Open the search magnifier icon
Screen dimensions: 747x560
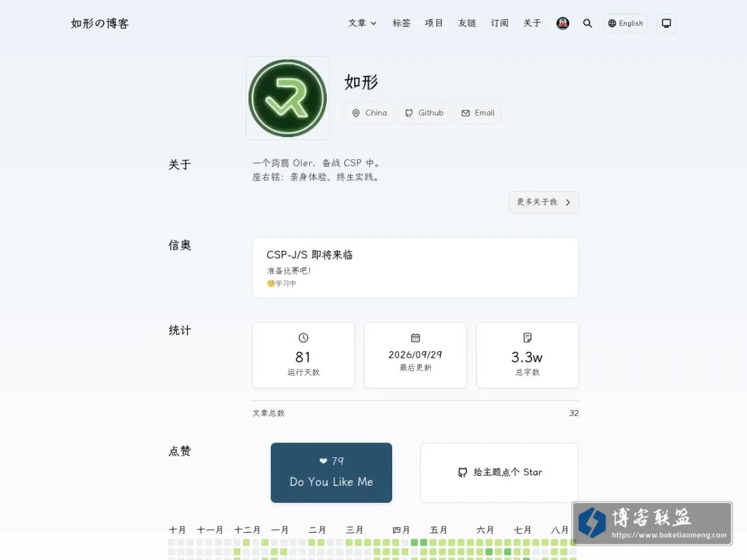tap(587, 24)
